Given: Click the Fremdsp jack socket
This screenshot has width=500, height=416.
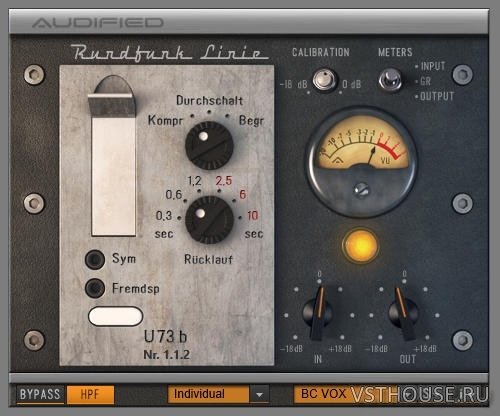Looking at the screenshot, I should click(x=95, y=288).
